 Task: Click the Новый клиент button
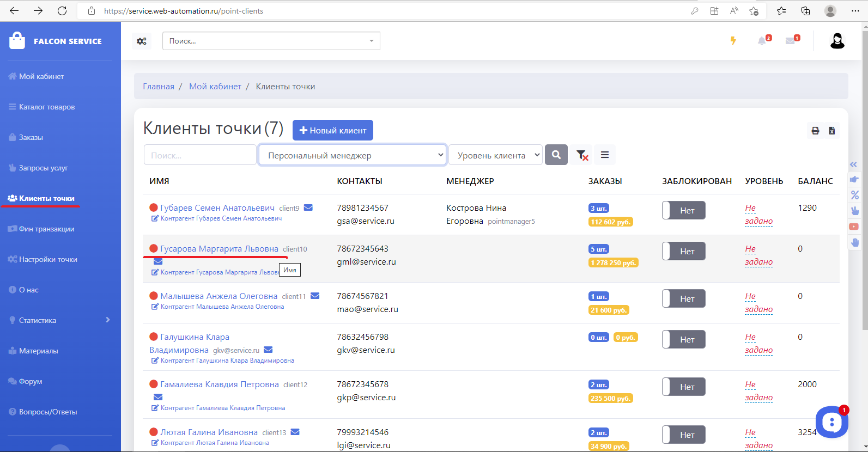pyautogui.click(x=333, y=131)
